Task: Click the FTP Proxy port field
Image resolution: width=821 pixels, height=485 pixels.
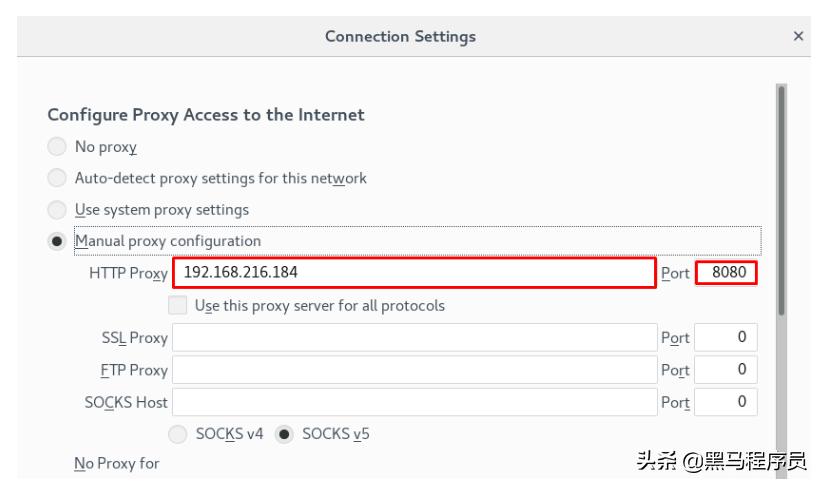Action: pos(726,370)
